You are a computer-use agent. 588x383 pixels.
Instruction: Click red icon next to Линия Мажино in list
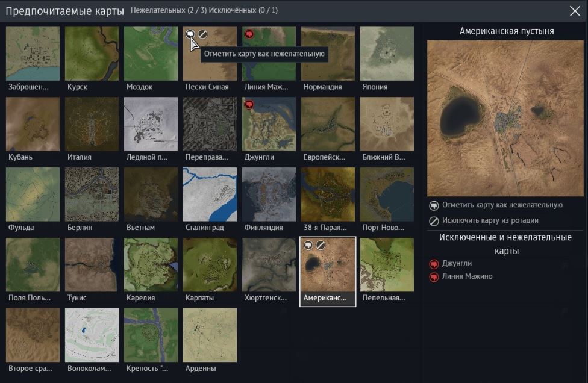[434, 277]
